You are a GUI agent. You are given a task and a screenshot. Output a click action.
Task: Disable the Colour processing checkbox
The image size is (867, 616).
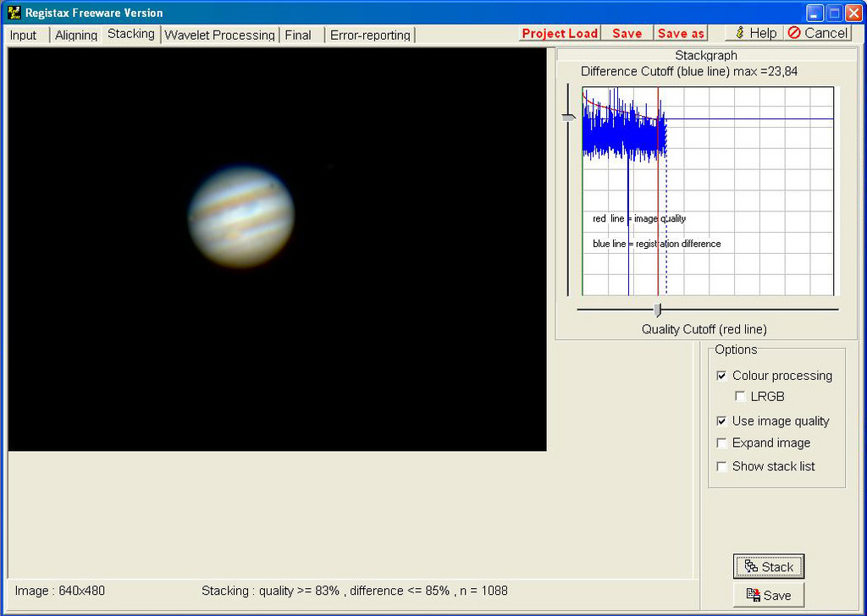[721, 376]
